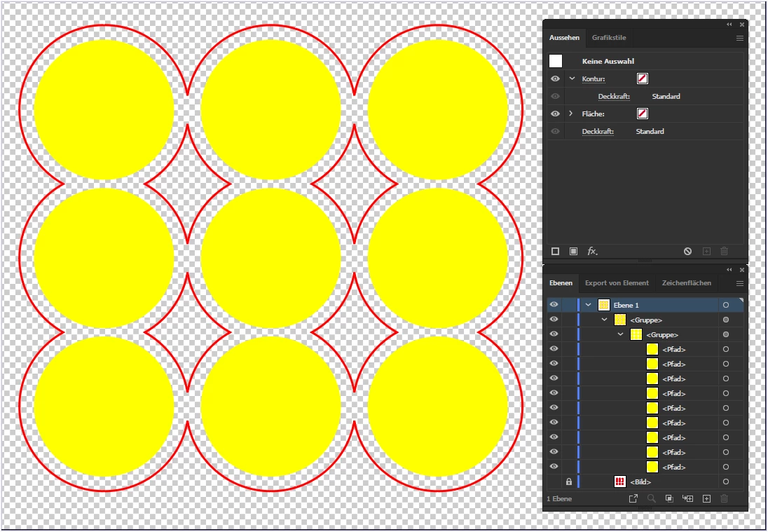Unlock the <Bild> item via its lock icon
The height and width of the screenshot is (532, 768).
[569, 482]
